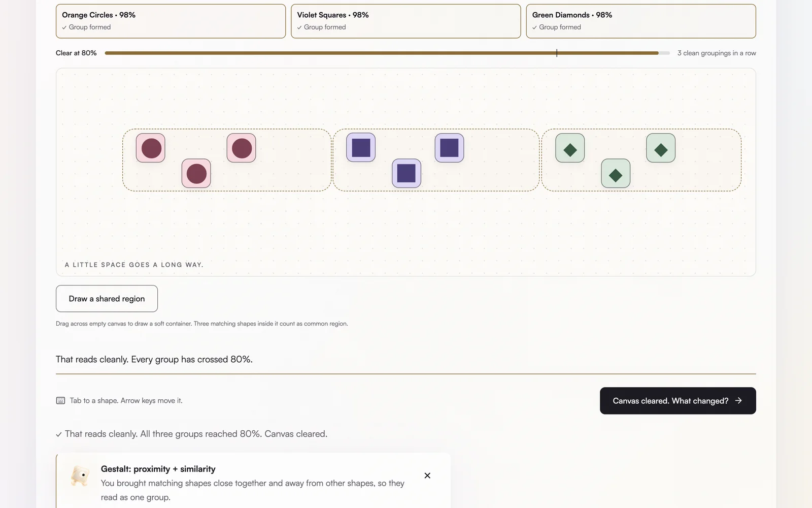
Task: Select the lowest violet square shape
Action: coord(407,173)
